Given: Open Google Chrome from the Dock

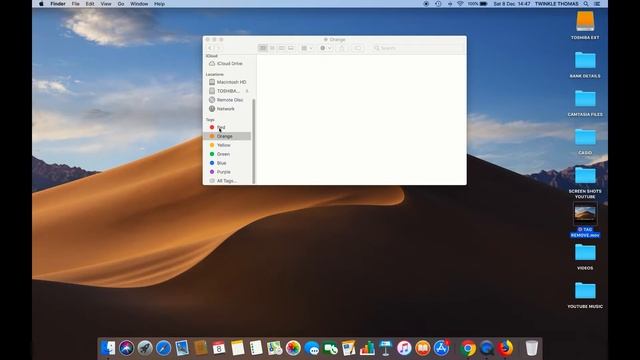Looking at the screenshot, I should (x=468, y=348).
